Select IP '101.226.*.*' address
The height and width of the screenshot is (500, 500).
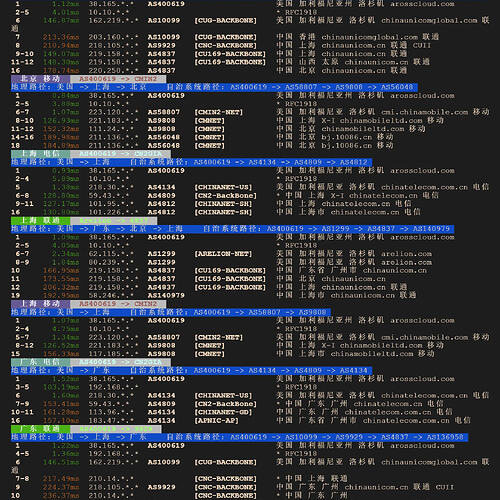(x=113, y=212)
